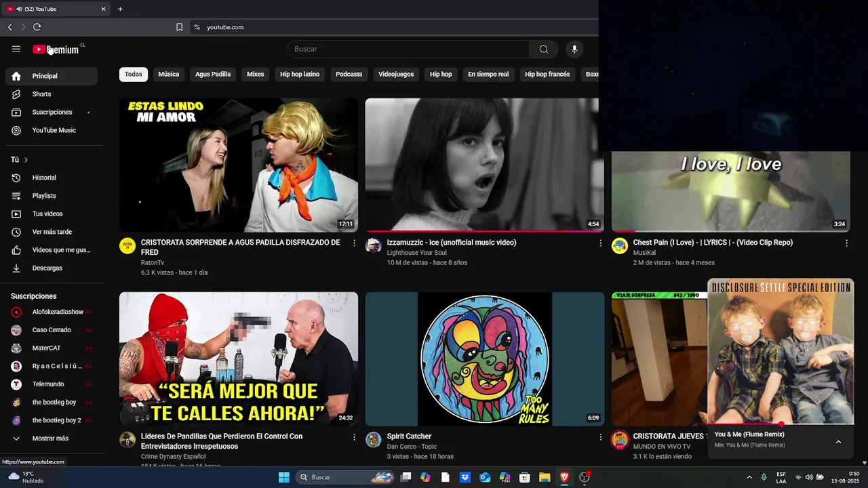
Task: Open Historial in sidebar
Action: click(x=52, y=178)
